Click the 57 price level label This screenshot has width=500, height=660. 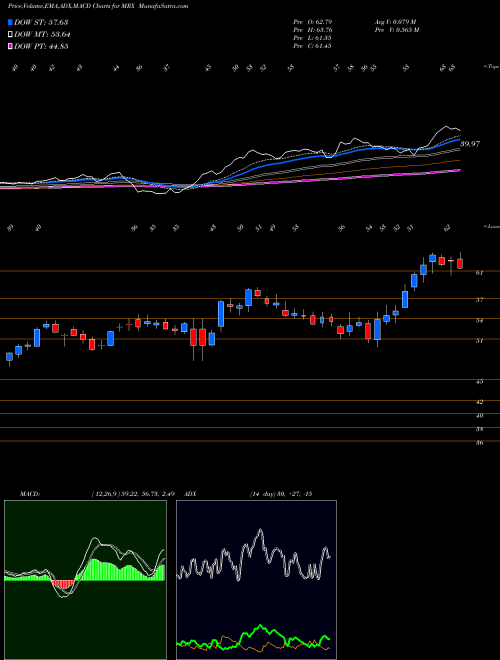pos(479,300)
